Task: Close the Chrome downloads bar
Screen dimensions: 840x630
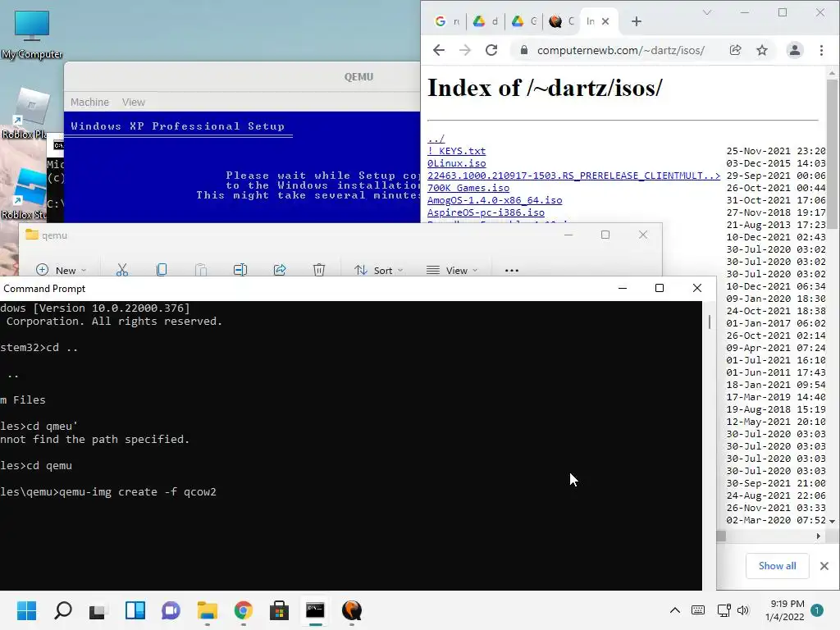Action: [824, 566]
